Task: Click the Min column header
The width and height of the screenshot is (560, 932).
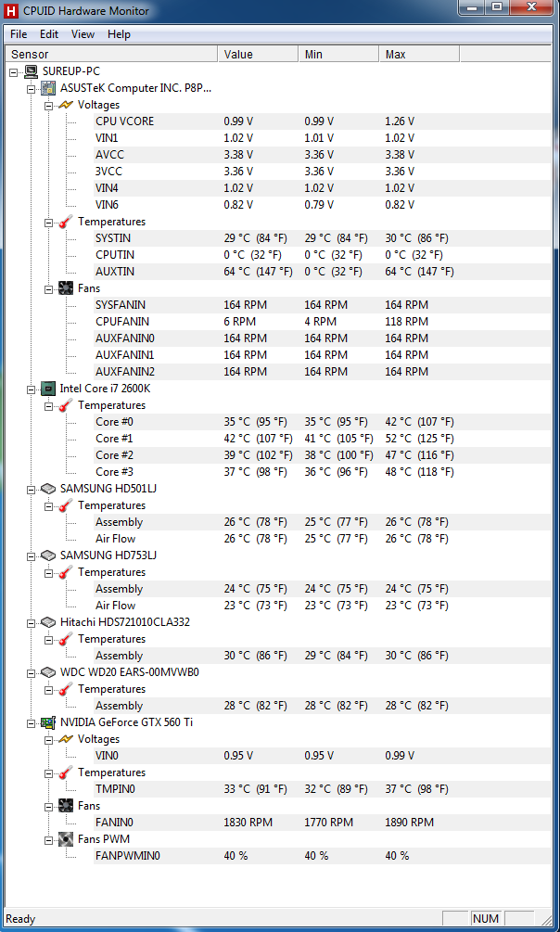Action: 338,54
